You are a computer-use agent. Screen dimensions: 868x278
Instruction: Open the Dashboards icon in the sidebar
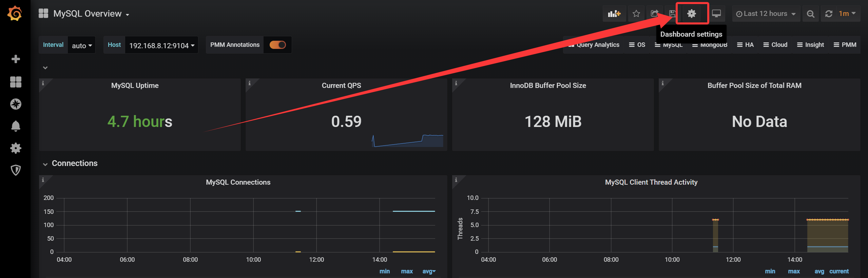(16, 82)
